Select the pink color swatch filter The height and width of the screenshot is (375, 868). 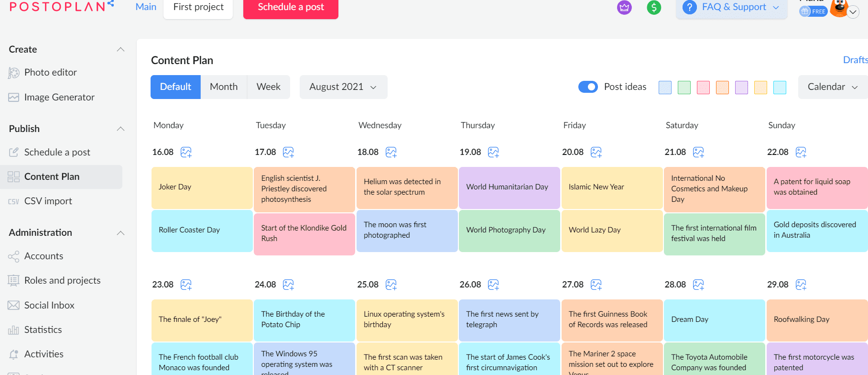pyautogui.click(x=703, y=88)
